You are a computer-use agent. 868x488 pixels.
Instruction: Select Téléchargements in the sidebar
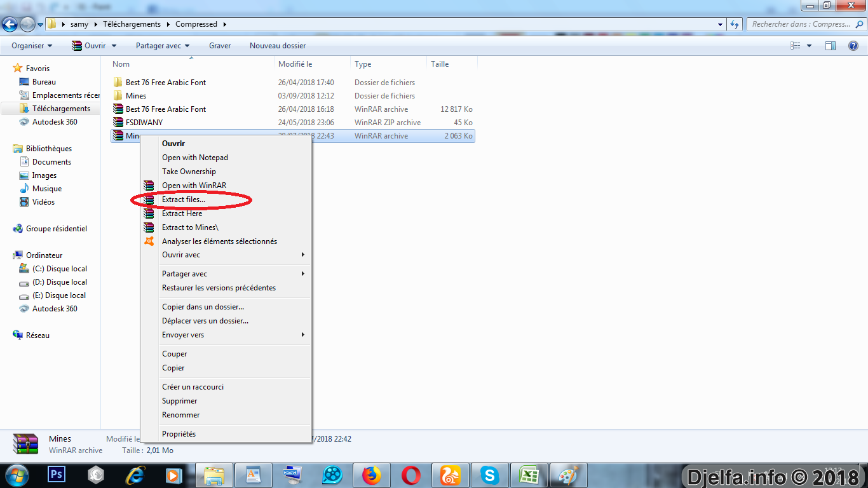pyautogui.click(x=61, y=109)
